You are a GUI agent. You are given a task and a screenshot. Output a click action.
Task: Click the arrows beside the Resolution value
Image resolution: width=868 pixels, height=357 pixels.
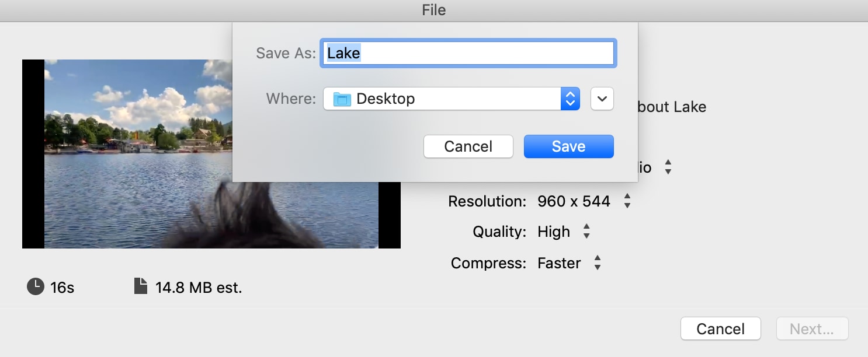coord(627,201)
